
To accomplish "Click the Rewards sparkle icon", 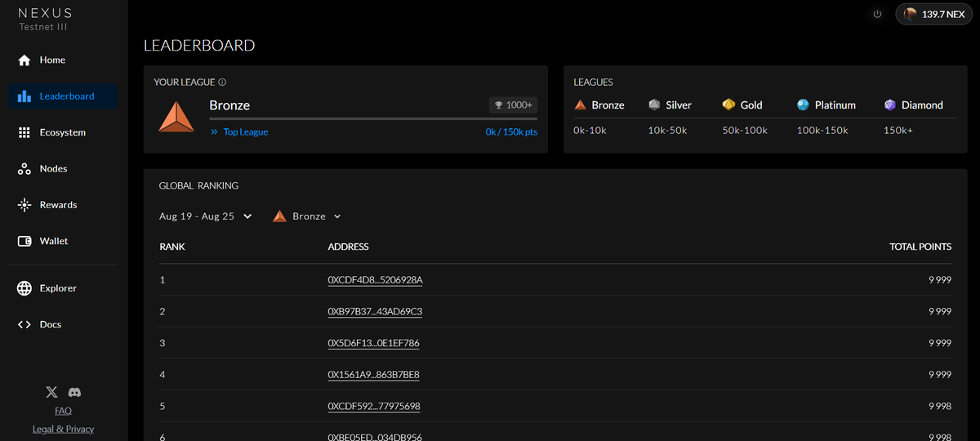I will 24,205.
